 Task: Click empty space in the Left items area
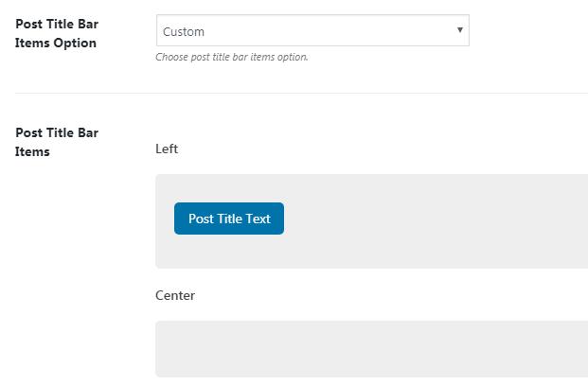click(x=426, y=220)
